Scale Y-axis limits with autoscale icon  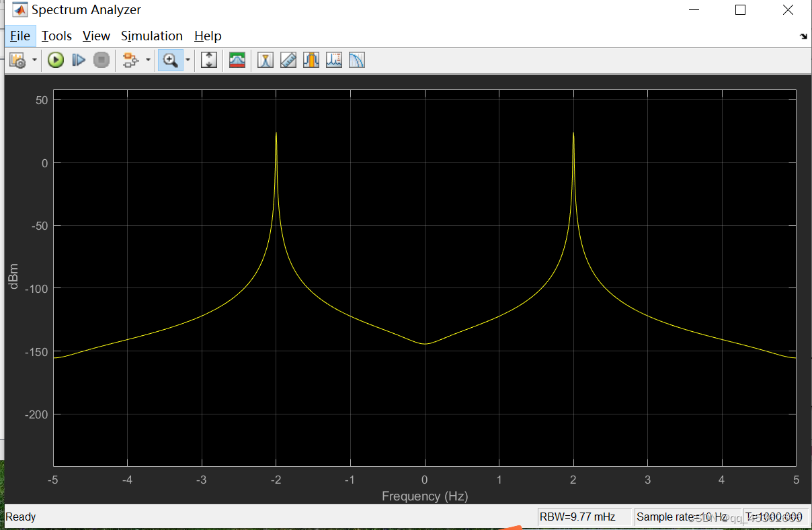point(209,60)
